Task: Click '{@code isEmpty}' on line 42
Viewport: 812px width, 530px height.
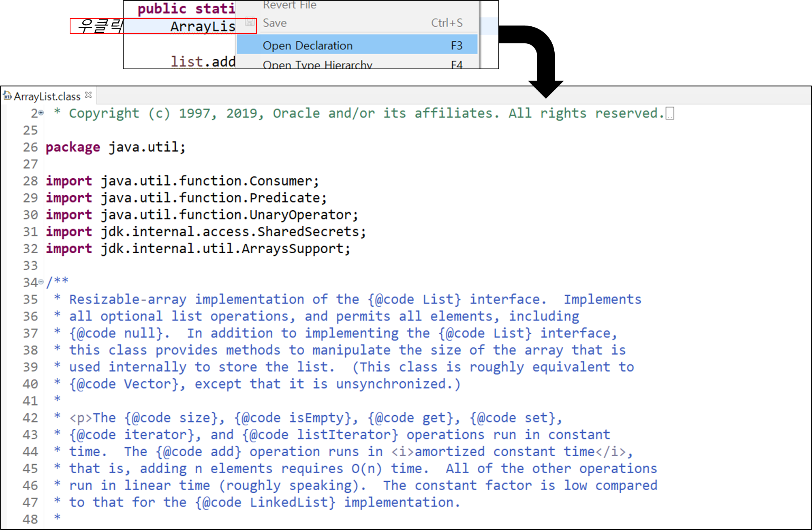Action: tap(293, 418)
